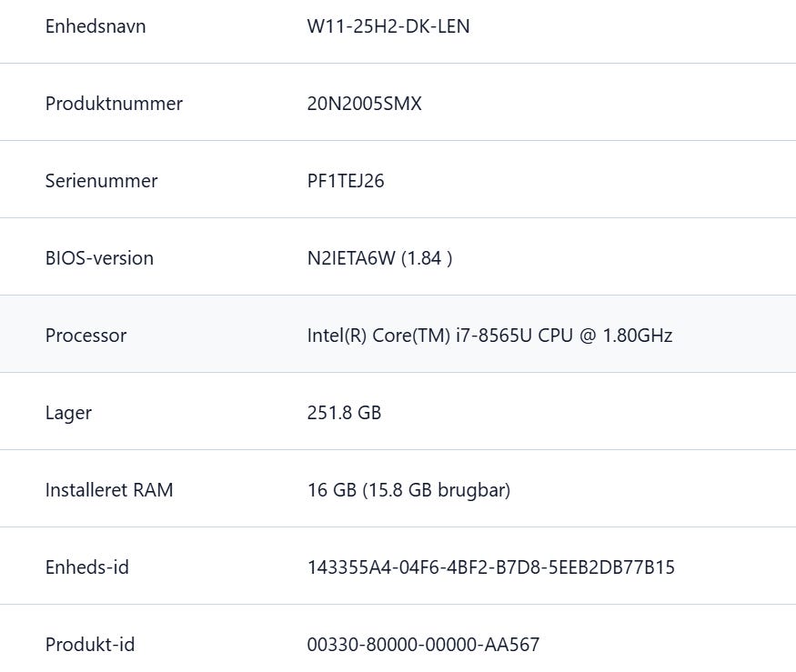Select the device name W11-25H2-DK-LEN

coord(388,26)
